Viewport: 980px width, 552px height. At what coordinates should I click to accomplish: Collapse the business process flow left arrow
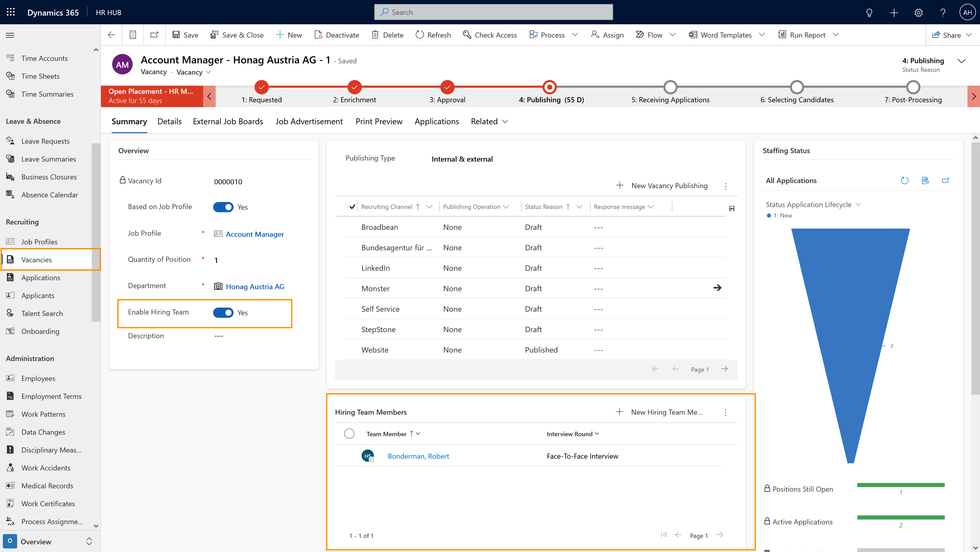click(209, 96)
